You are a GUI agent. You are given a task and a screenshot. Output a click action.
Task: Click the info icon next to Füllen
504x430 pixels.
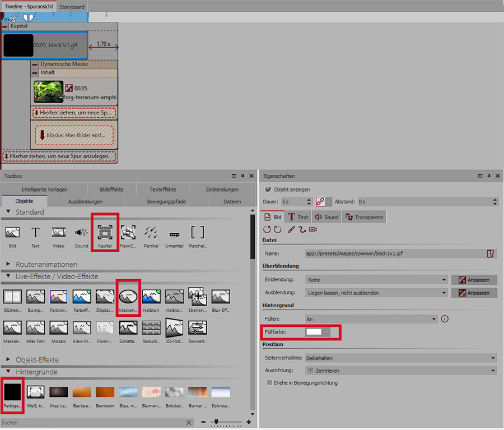pyautogui.click(x=445, y=319)
